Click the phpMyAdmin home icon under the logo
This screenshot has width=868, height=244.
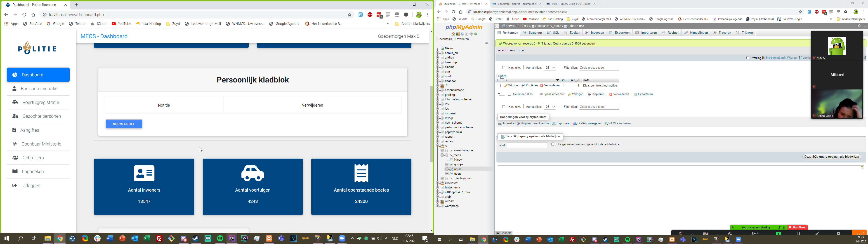[x=453, y=34]
